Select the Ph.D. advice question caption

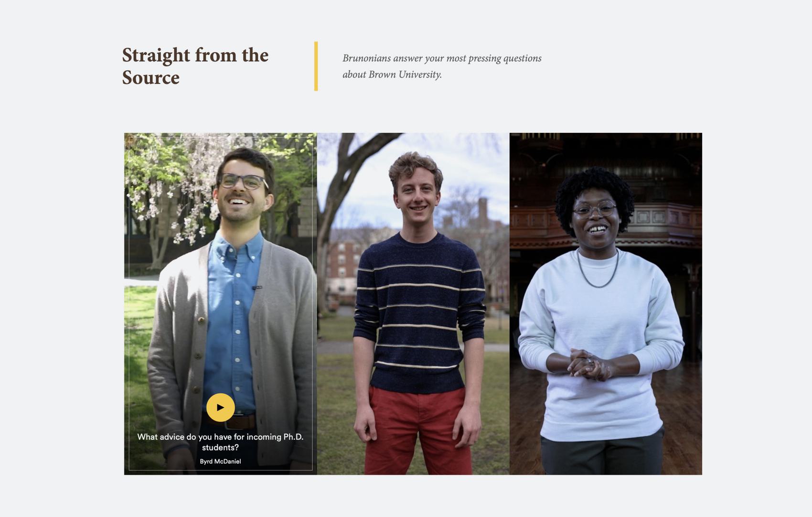pyautogui.click(x=220, y=442)
